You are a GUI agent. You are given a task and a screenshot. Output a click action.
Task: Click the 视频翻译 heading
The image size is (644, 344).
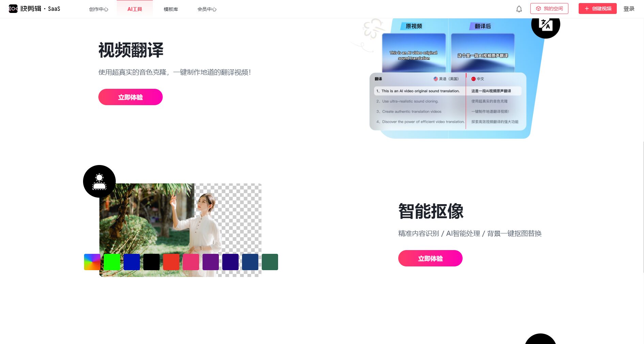131,50
